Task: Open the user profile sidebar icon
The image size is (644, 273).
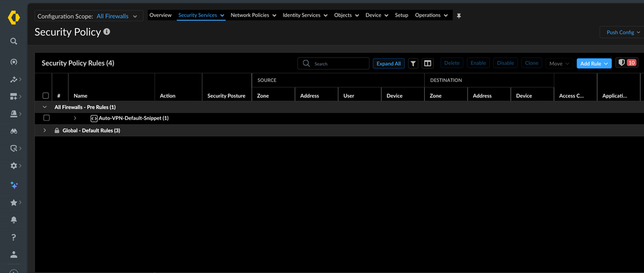Action: click(x=14, y=254)
